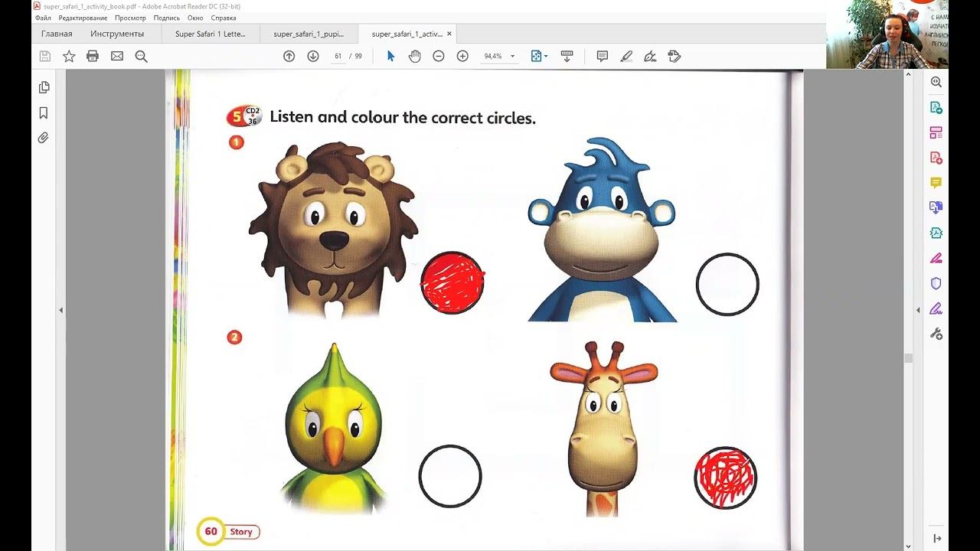Click the Print file icon

pos(93,56)
